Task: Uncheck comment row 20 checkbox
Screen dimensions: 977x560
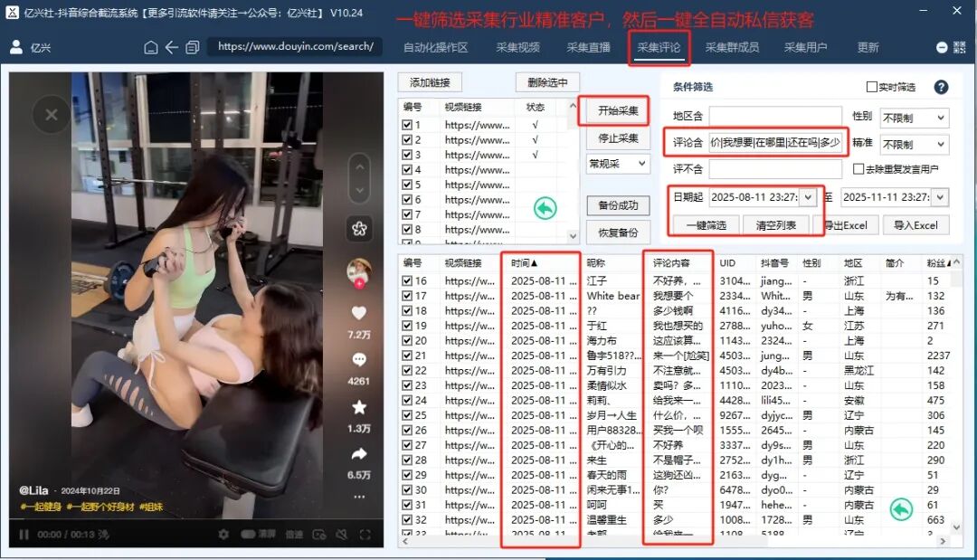Action: [407, 341]
